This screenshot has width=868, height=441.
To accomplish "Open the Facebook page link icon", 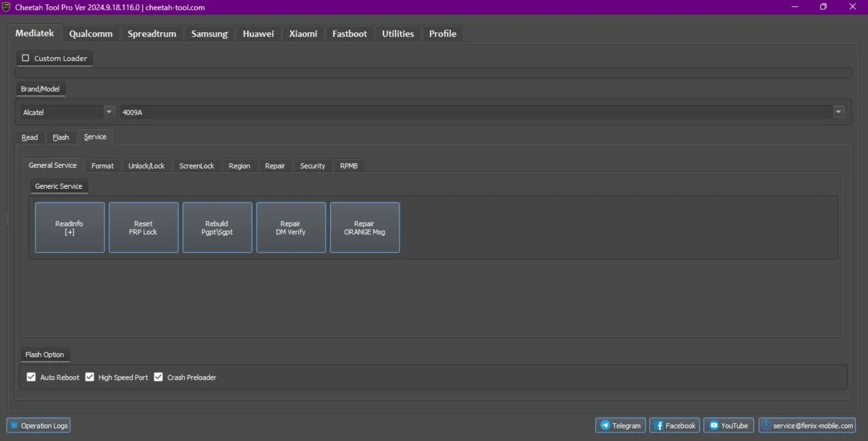I will (x=659, y=426).
